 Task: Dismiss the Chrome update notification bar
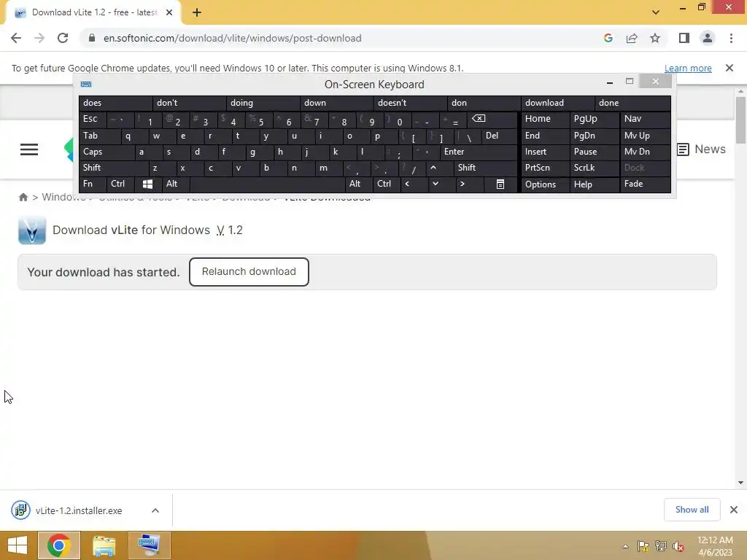[x=729, y=68]
